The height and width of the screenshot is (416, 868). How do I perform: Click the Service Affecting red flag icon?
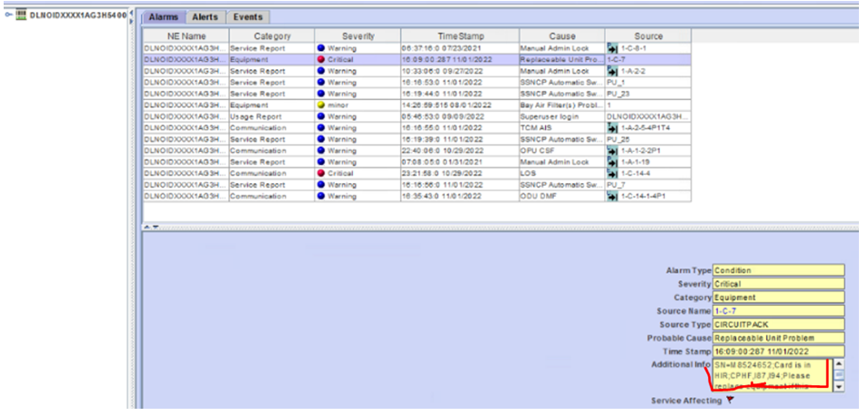[x=730, y=400]
